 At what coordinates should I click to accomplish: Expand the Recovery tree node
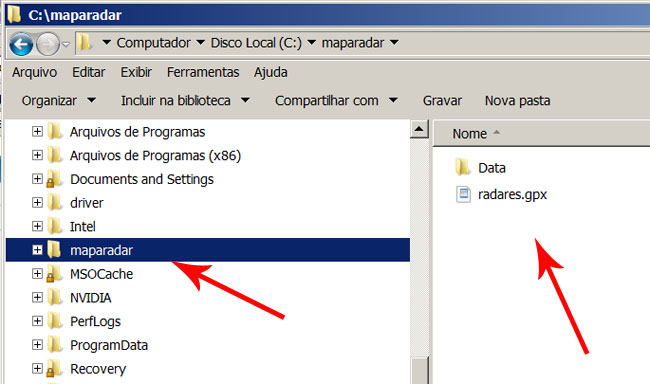[37, 368]
